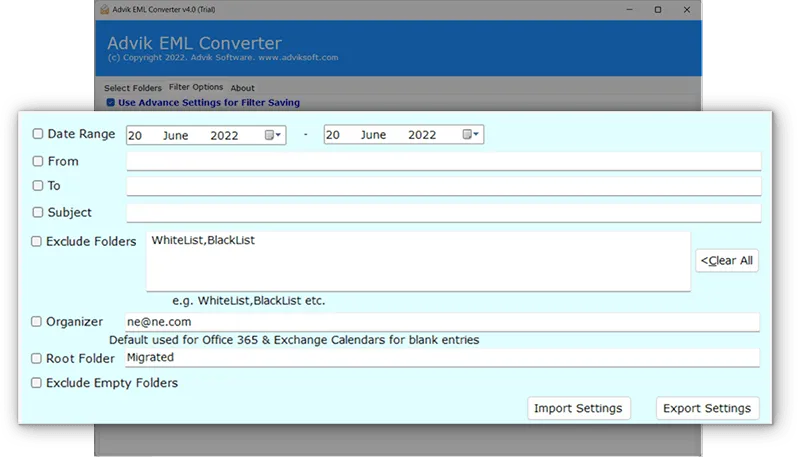
Task: Click into the To text field
Action: click(444, 186)
